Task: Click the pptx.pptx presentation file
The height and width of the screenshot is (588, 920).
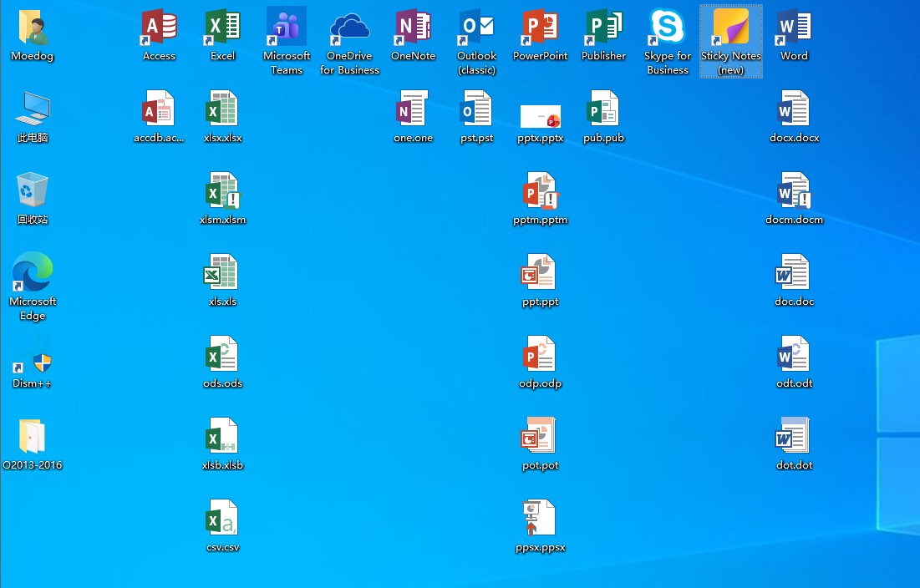Action: [540, 116]
